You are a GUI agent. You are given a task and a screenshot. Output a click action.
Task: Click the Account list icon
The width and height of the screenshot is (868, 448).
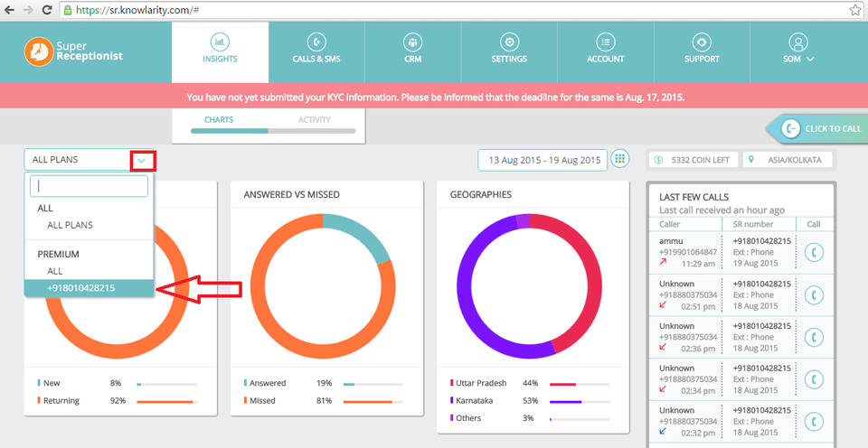(605, 42)
